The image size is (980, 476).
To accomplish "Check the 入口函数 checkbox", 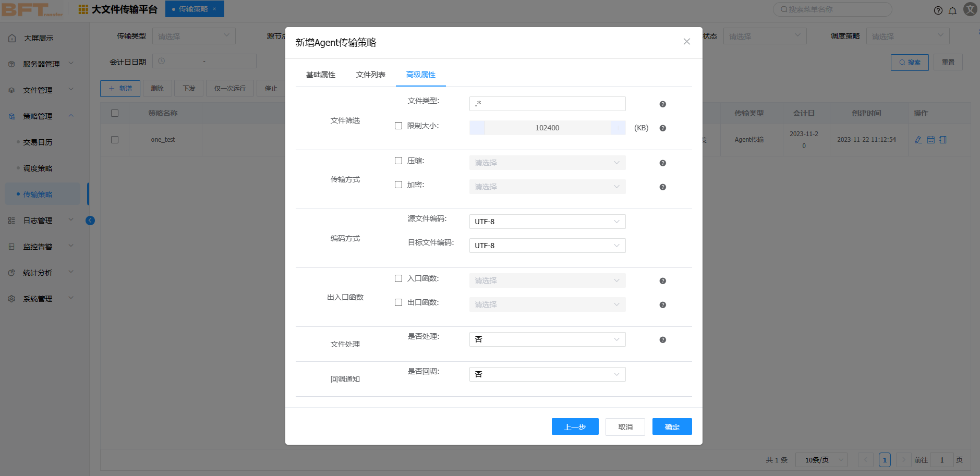I will pos(398,278).
